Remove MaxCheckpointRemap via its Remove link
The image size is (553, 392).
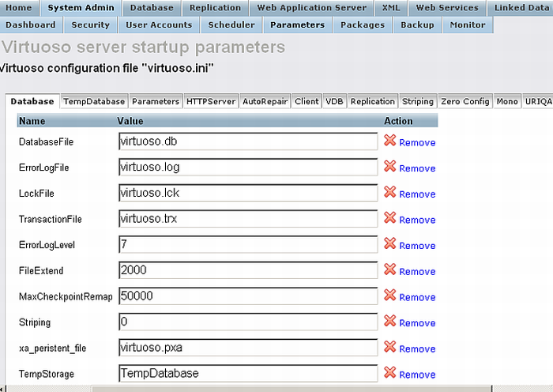(417, 297)
